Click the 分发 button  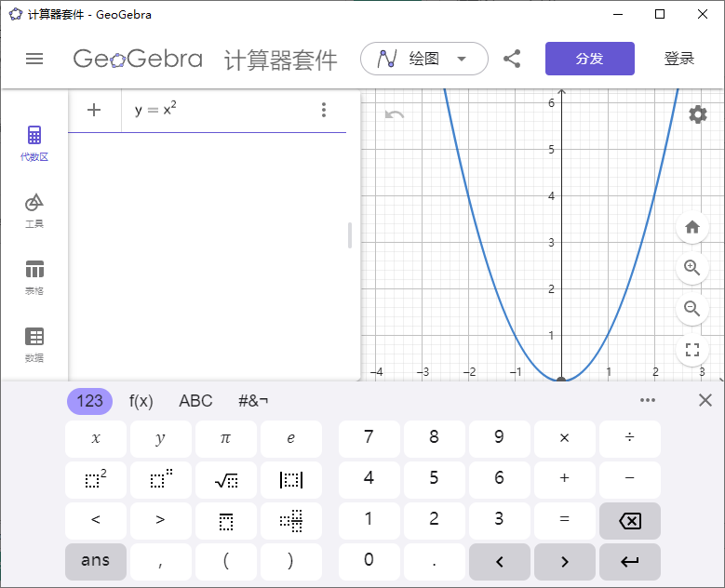[x=589, y=59]
